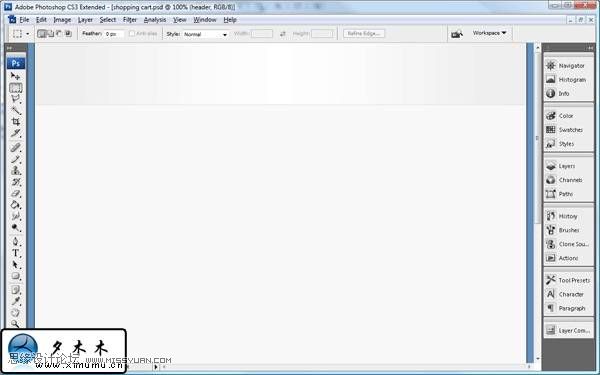Click the Ps logo atop the toolbox

pyautogui.click(x=16, y=63)
